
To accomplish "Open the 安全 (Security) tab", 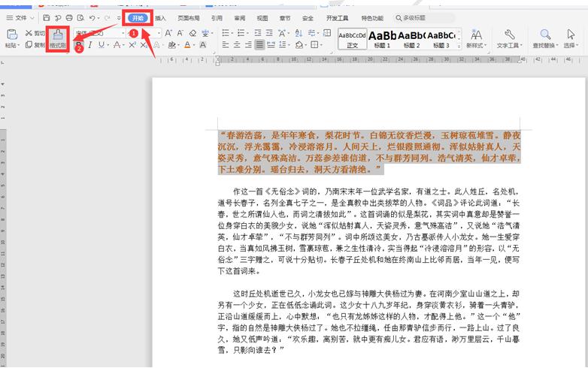I will [308, 18].
